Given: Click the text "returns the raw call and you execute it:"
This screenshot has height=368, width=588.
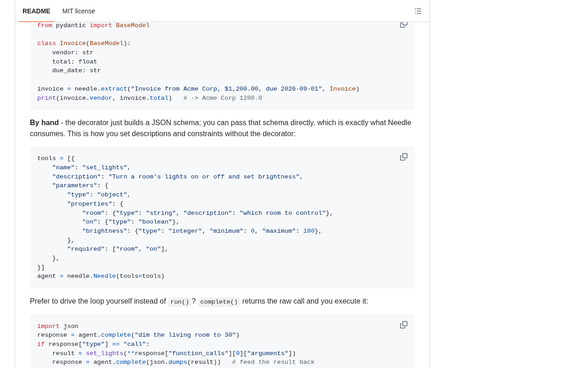Looking at the screenshot, I should pyautogui.click(x=305, y=301).
